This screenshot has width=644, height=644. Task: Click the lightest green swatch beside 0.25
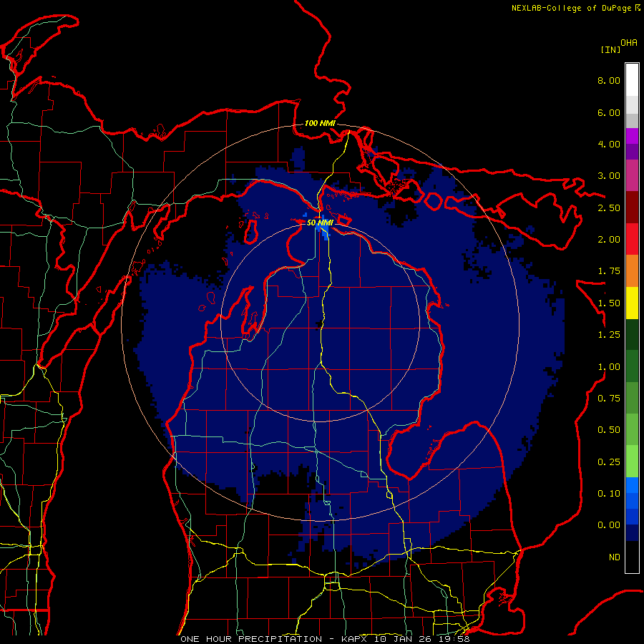tap(632, 462)
